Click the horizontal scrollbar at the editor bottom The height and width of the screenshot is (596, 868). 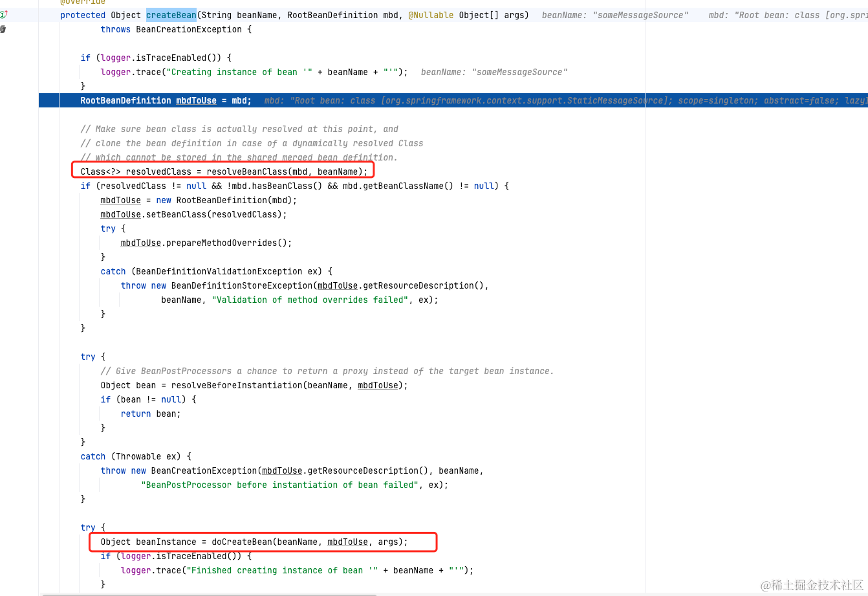tap(209, 593)
